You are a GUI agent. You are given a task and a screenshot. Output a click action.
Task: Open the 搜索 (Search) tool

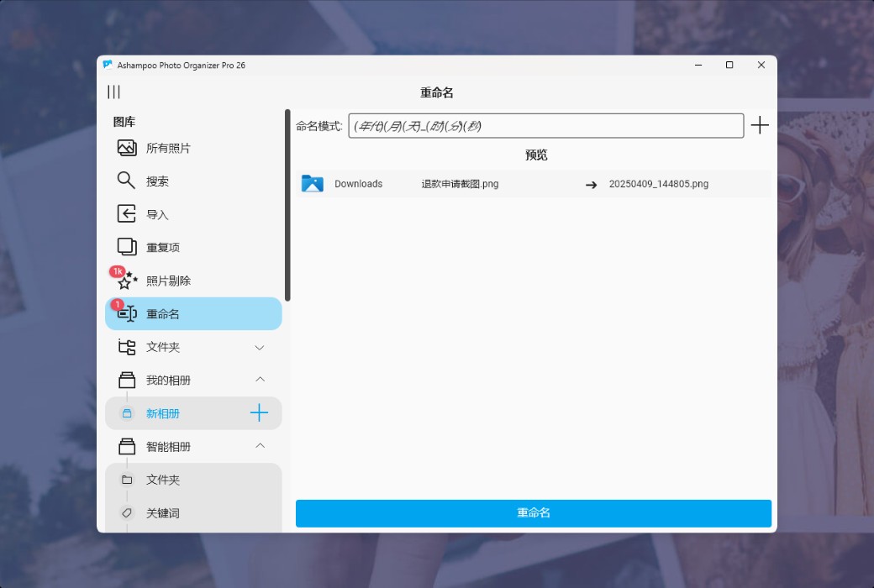point(155,181)
